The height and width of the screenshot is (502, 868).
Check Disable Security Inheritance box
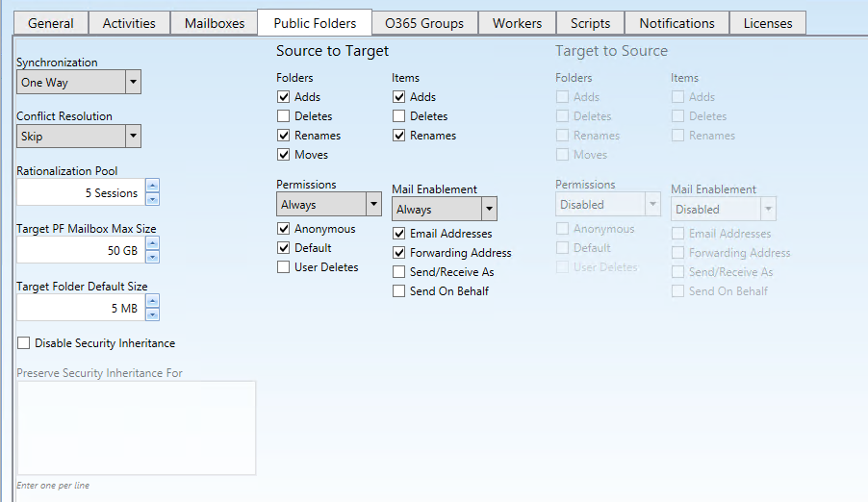pos(24,343)
